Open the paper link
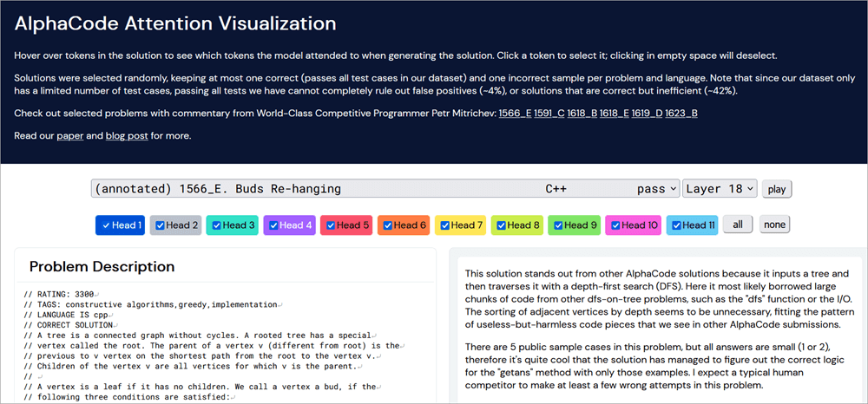The width and height of the screenshot is (868, 404). (69, 136)
